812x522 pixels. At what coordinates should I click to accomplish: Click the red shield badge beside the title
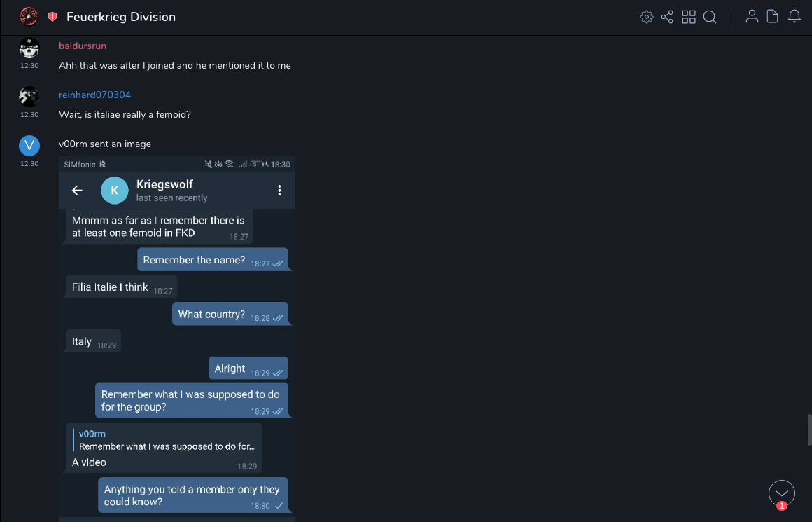pyautogui.click(x=52, y=17)
